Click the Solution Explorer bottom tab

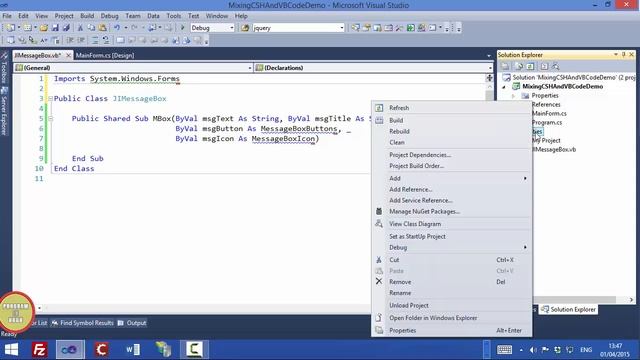click(x=569, y=309)
